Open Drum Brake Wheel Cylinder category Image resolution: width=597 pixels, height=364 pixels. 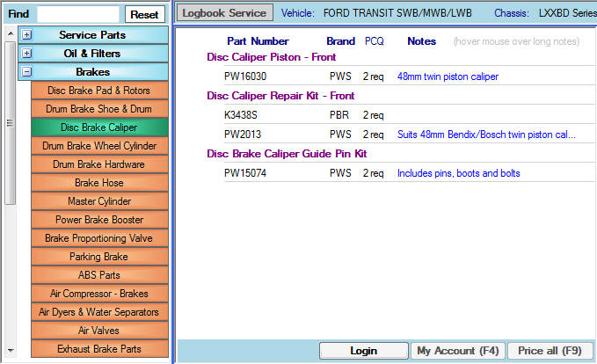(98, 146)
